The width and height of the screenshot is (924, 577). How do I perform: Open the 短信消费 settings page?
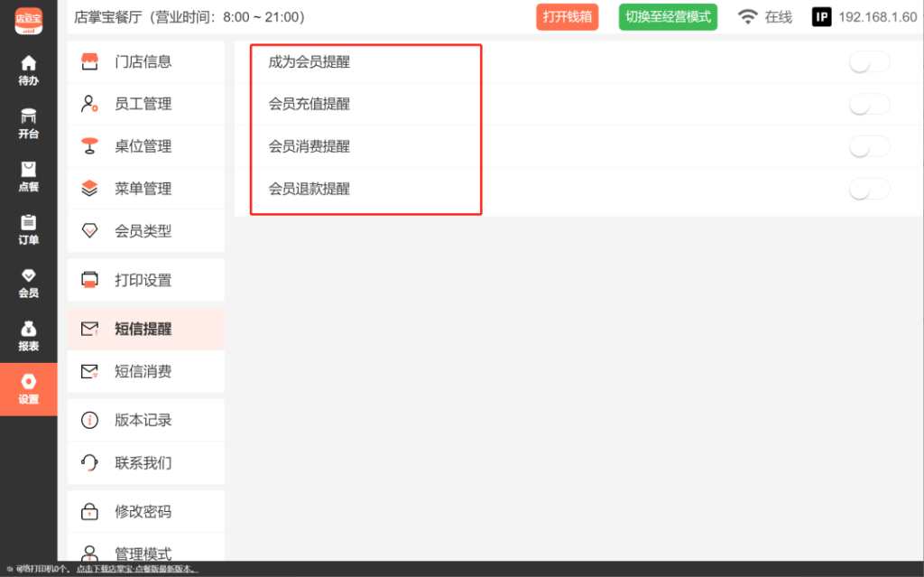pyautogui.click(x=146, y=371)
